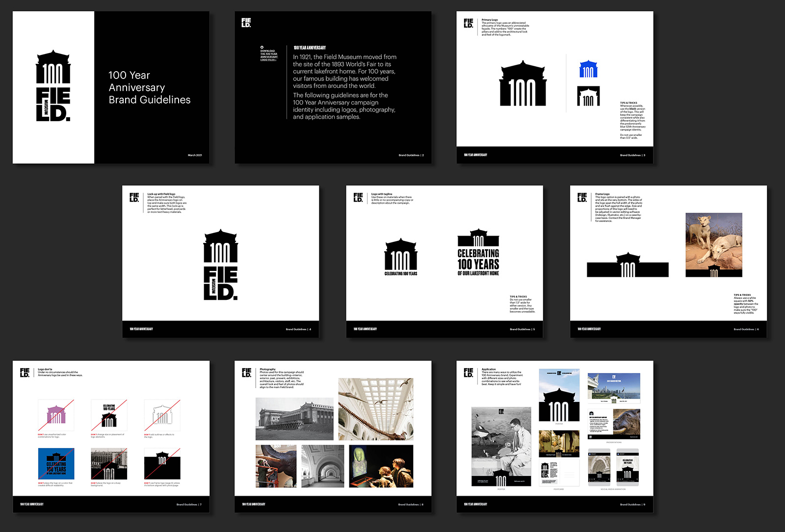Click the centered 100 and FIELD lock-up logo on page 4
This screenshot has width=785, height=532.
[221, 265]
